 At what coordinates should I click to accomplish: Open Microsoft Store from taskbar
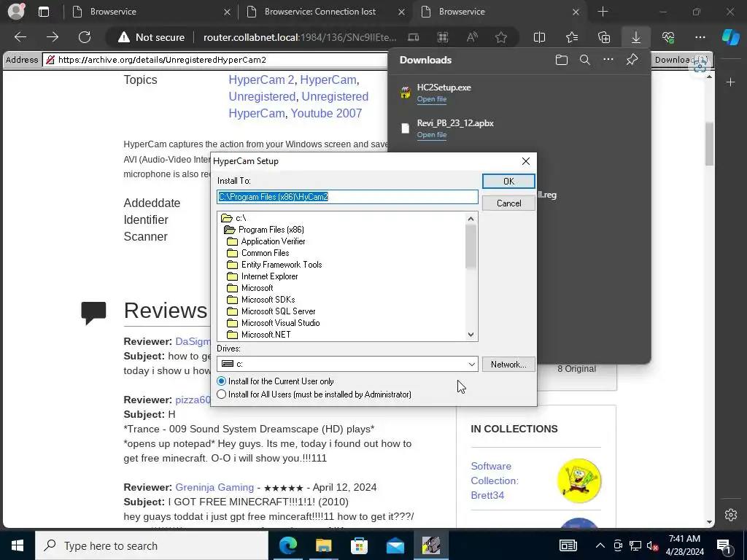pyautogui.click(x=359, y=545)
